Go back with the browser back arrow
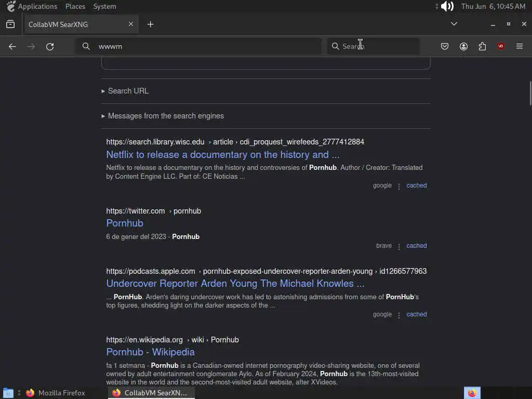This screenshot has height=399, width=532. (x=12, y=46)
